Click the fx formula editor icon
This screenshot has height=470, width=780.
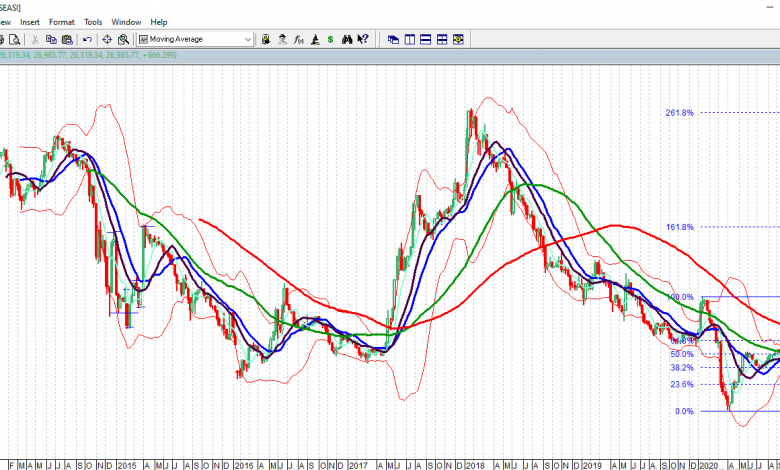[299, 40]
